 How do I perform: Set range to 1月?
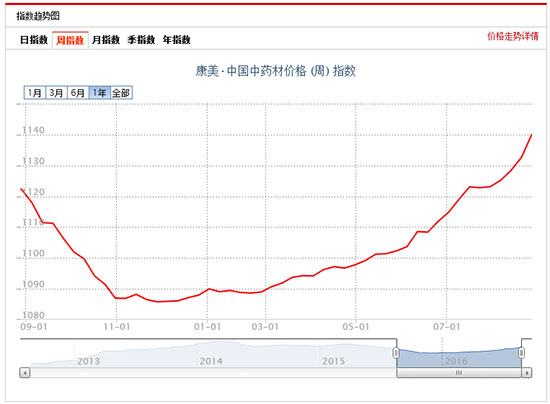pyautogui.click(x=35, y=93)
